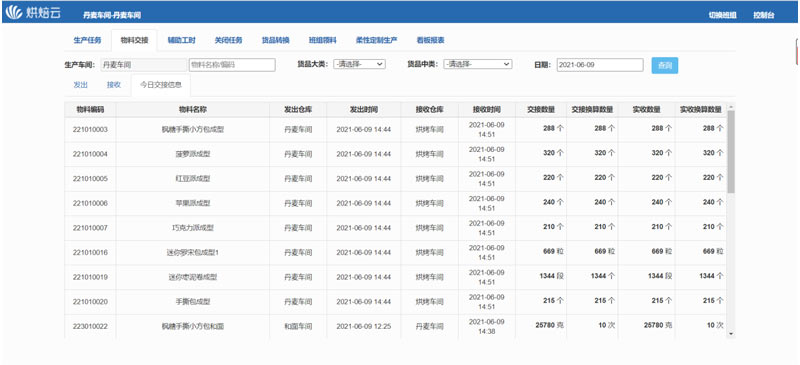This screenshot has height=365, width=800.
Task: Click the table's vertical scrollbar thumb
Action: (x=731, y=152)
